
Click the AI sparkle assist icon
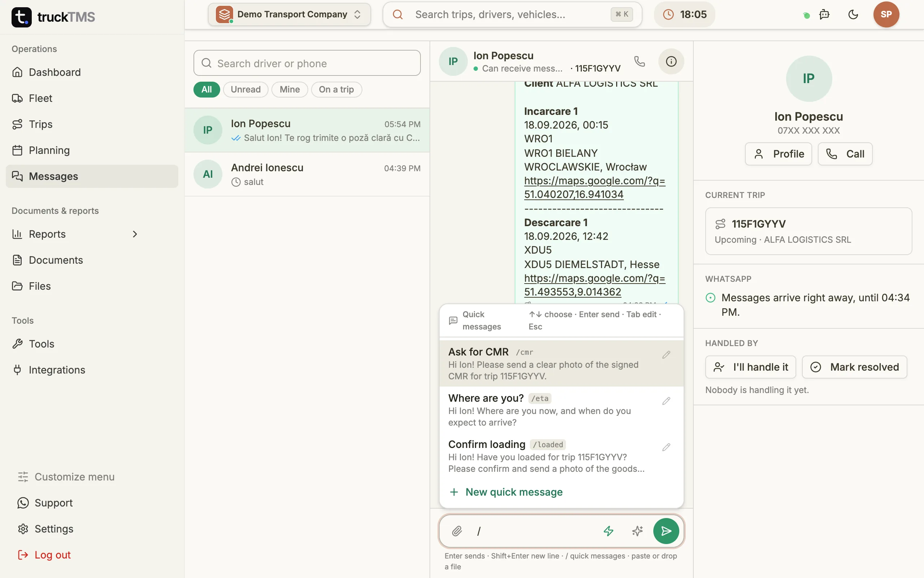(637, 531)
